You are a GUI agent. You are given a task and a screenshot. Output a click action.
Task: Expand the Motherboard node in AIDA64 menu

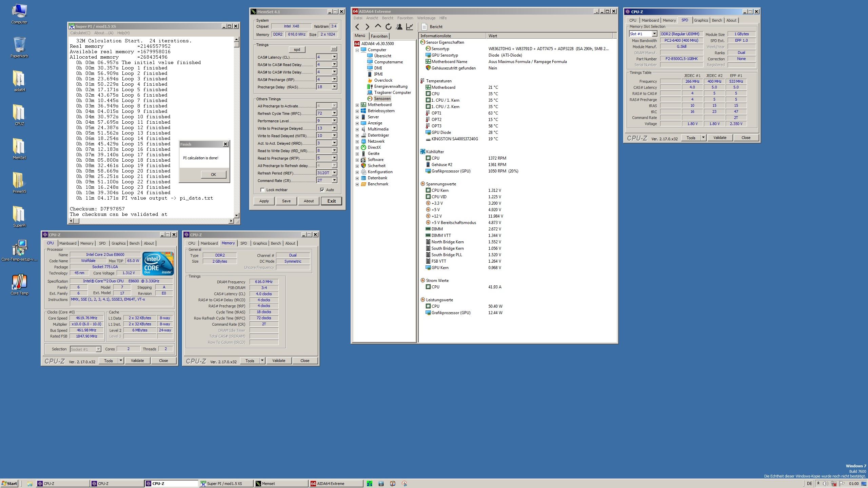357,105
